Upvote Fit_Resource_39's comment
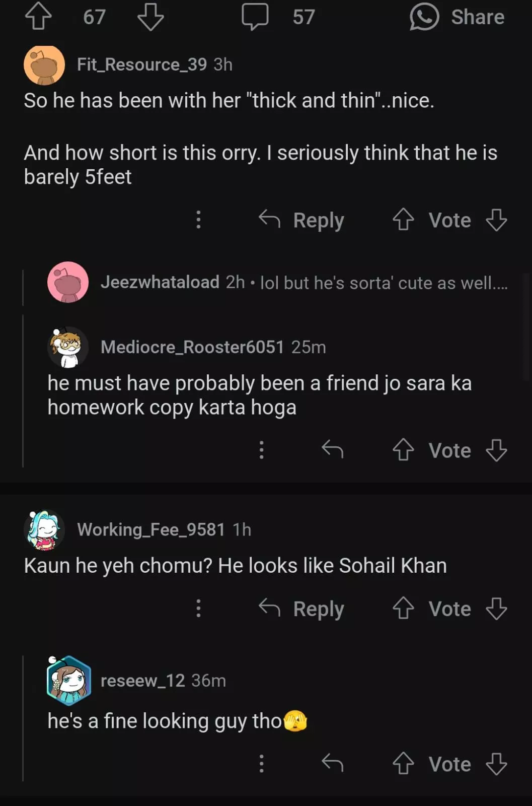This screenshot has width=532, height=806. (403, 220)
